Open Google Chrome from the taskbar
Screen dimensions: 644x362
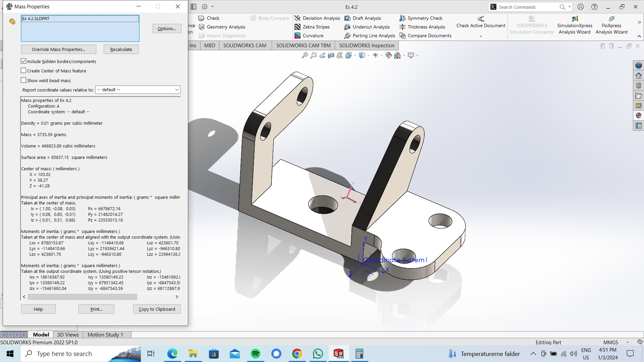(x=297, y=354)
